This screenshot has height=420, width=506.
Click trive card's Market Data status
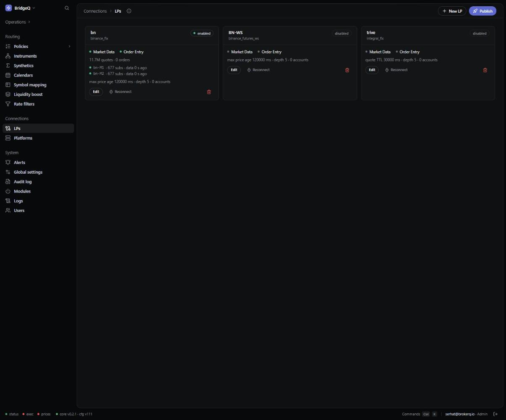(378, 52)
